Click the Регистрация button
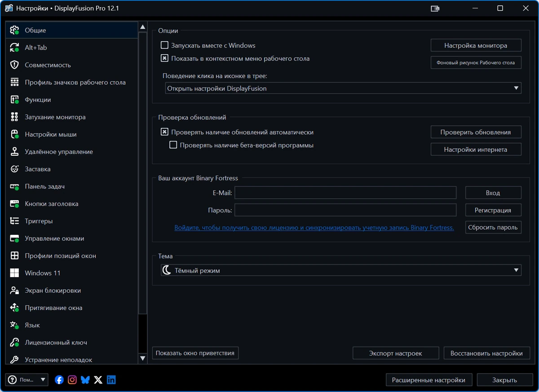 [x=493, y=210]
